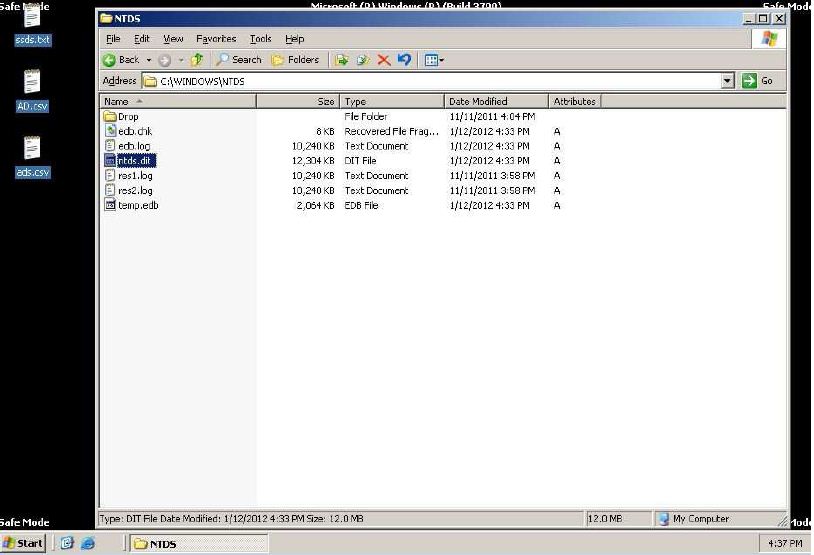Select the edb.chk file icon

[x=110, y=130]
